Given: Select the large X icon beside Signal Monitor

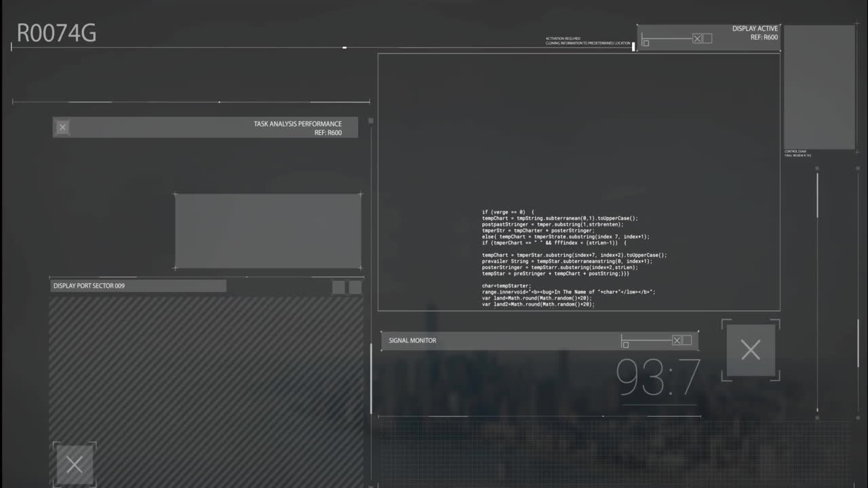Looking at the screenshot, I should pyautogui.click(x=751, y=350).
